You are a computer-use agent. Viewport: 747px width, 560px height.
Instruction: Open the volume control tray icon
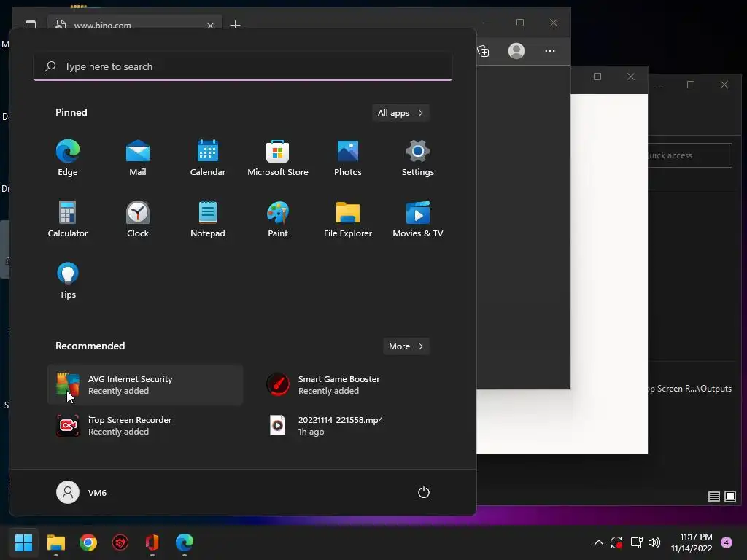654,542
